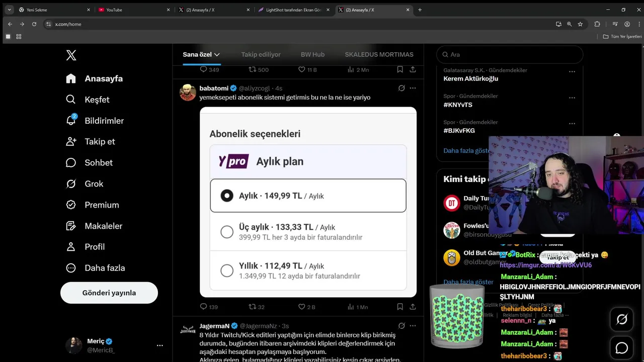Open Anasayfa home in sidebar
The image size is (644, 362).
95,78
